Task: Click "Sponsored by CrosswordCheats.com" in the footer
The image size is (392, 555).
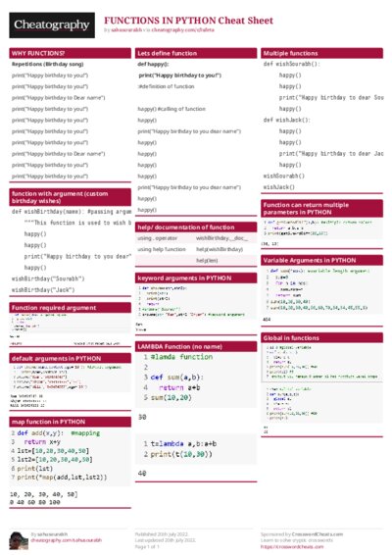Action: tap(302, 534)
